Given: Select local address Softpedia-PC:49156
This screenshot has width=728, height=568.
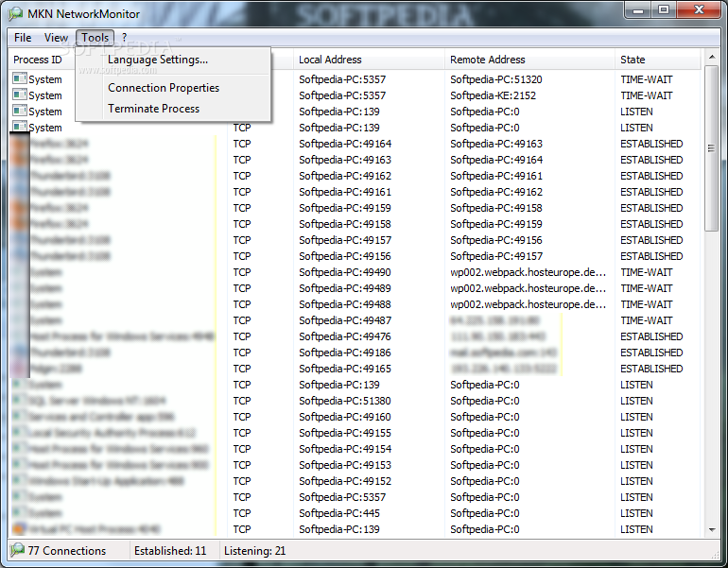Looking at the screenshot, I should coord(345,256).
